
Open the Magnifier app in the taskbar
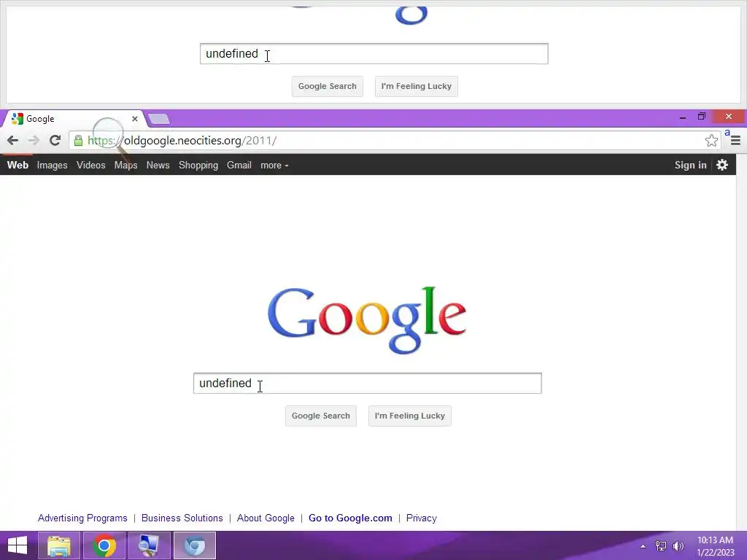coord(149,545)
